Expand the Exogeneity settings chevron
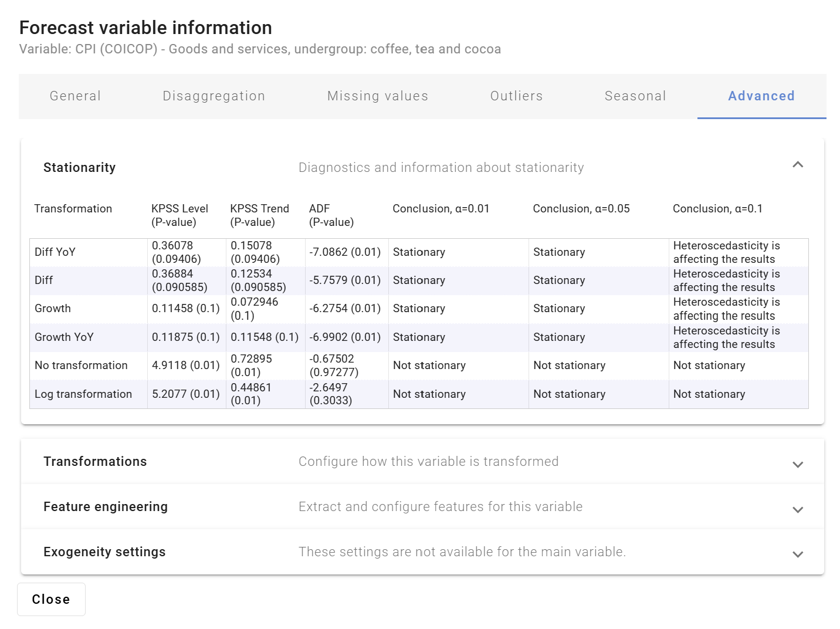 (x=797, y=554)
